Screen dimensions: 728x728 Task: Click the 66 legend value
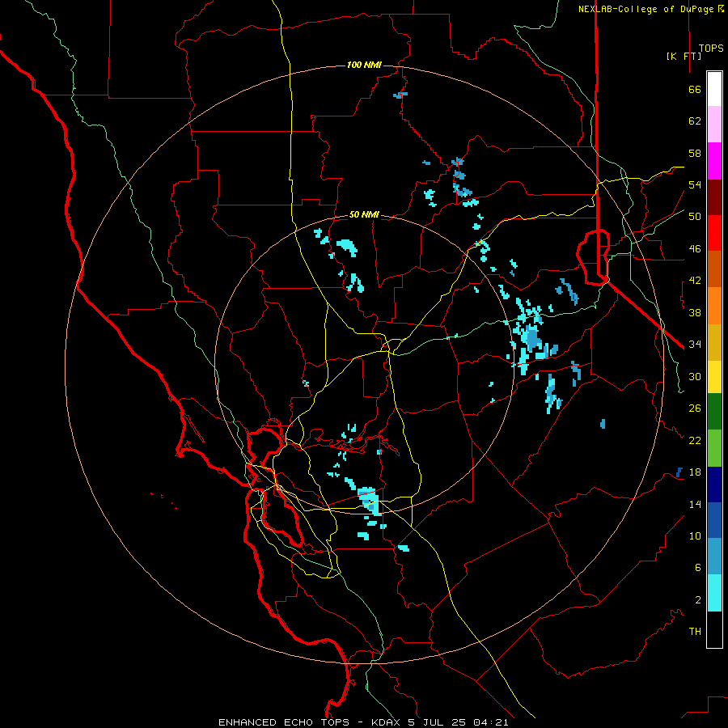coord(695,89)
